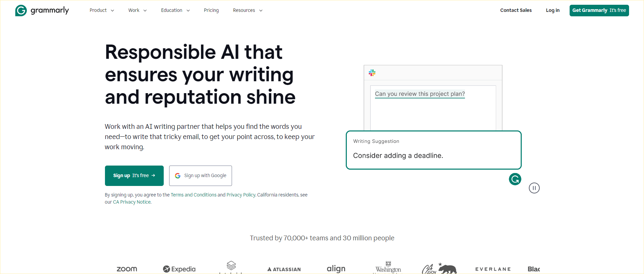Click the text 'Can you review this project plan?'
Screen dimensions: 644x274
[420, 94]
